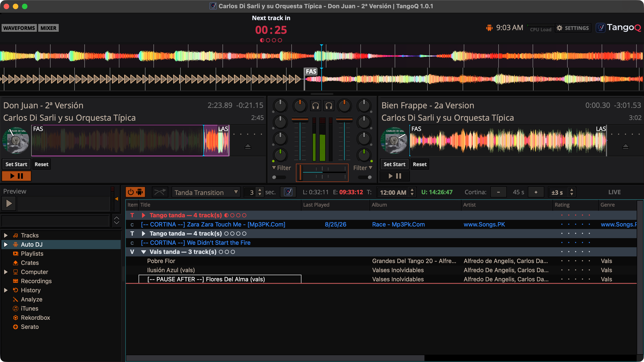Image resolution: width=644 pixels, height=362 pixels.
Task: Eject the Bien Frappe deck track
Action: 625,147
